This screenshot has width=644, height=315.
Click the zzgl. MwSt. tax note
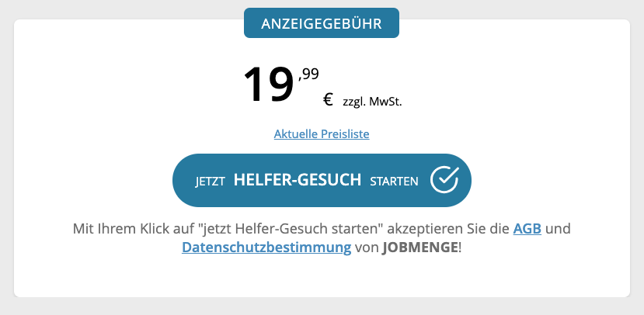[372, 102]
